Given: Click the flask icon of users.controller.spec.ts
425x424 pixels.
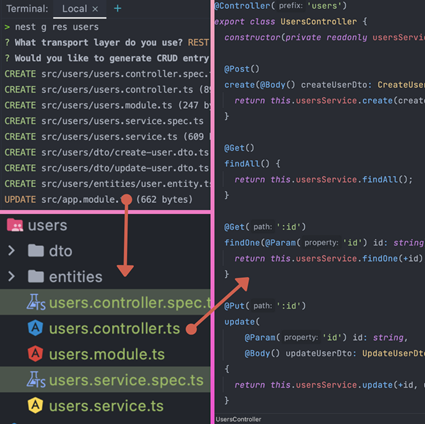Looking at the screenshot, I should tap(36, 302).
